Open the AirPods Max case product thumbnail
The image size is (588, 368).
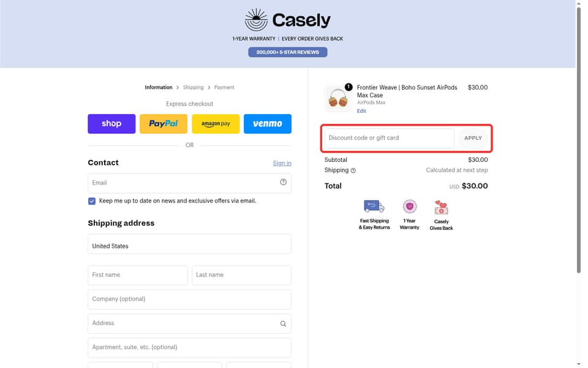click(x=338, y=99)
